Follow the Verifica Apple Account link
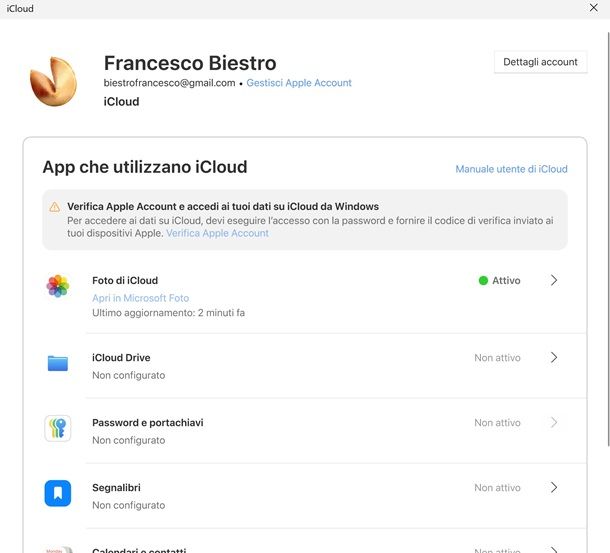The image size is (610, 553). pos(217,233)
